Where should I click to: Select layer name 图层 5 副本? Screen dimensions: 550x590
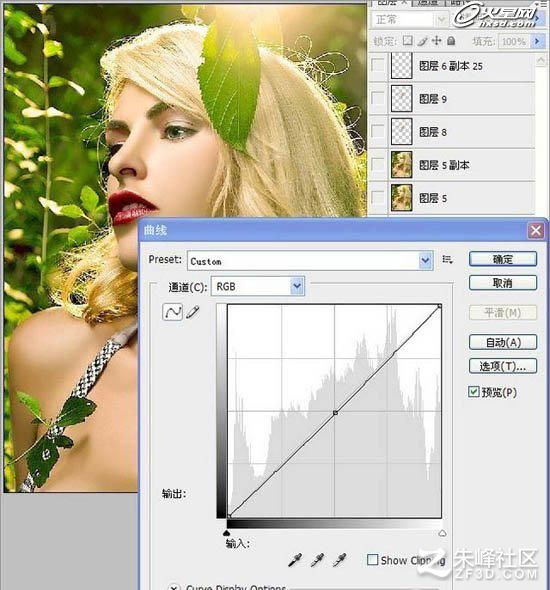444,165
